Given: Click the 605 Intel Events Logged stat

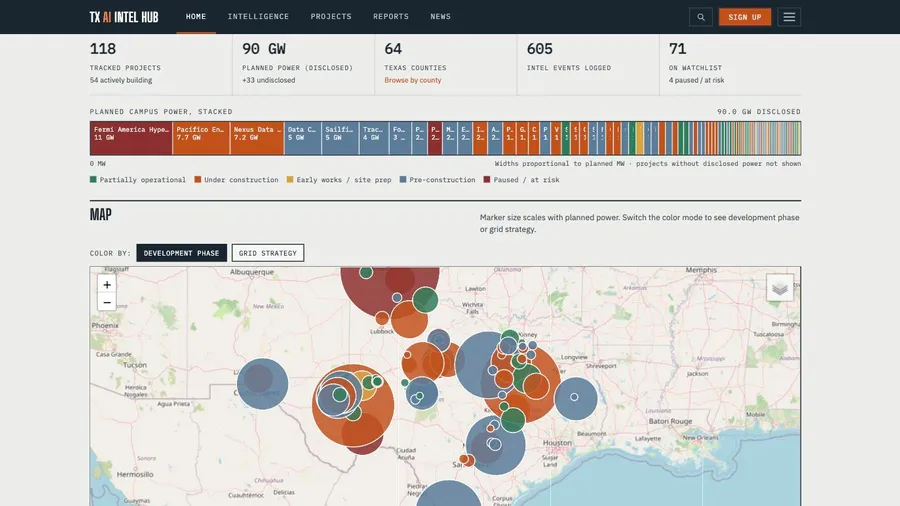Looking at the screenshot, I should pyautogui.click(x=540, y=49).
